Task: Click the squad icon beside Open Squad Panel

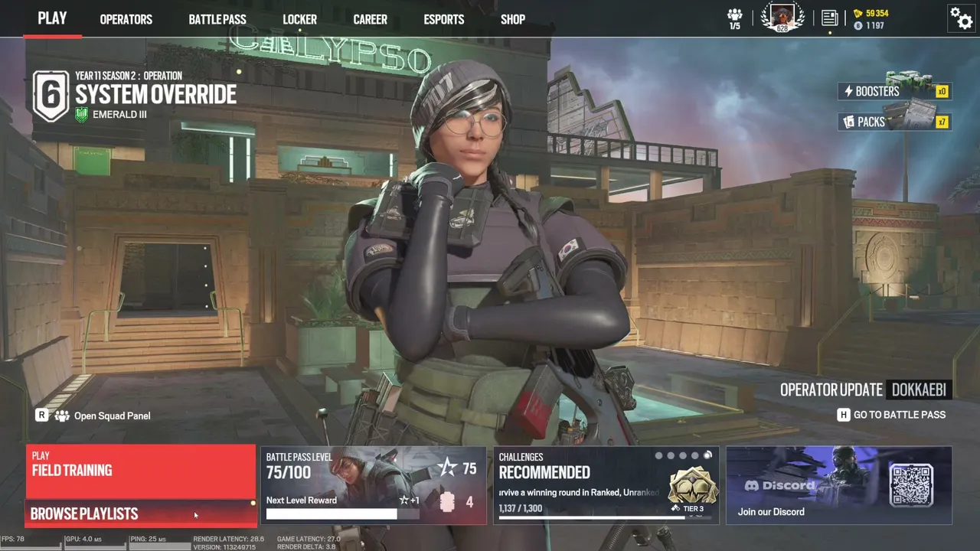Action: pyautogui.click(x=61, y=416)
